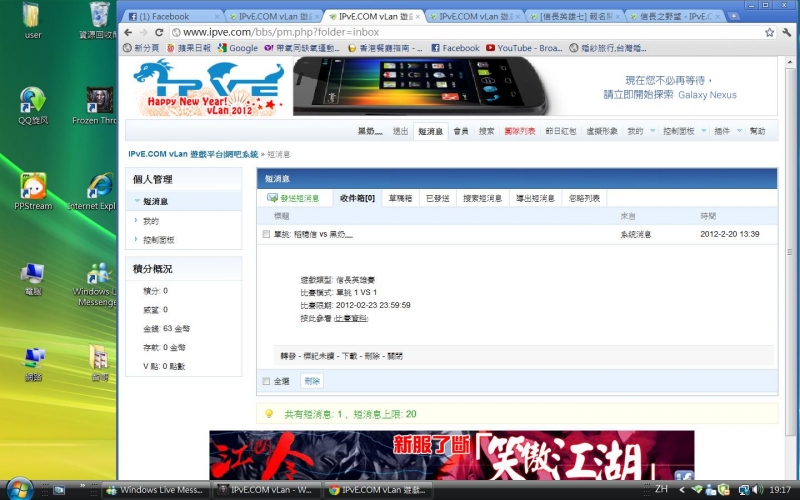800x500 pixels.
Task: Expand 我的 dropdown in top navigation
Action: pyautogui.click(x=653, y=131)
